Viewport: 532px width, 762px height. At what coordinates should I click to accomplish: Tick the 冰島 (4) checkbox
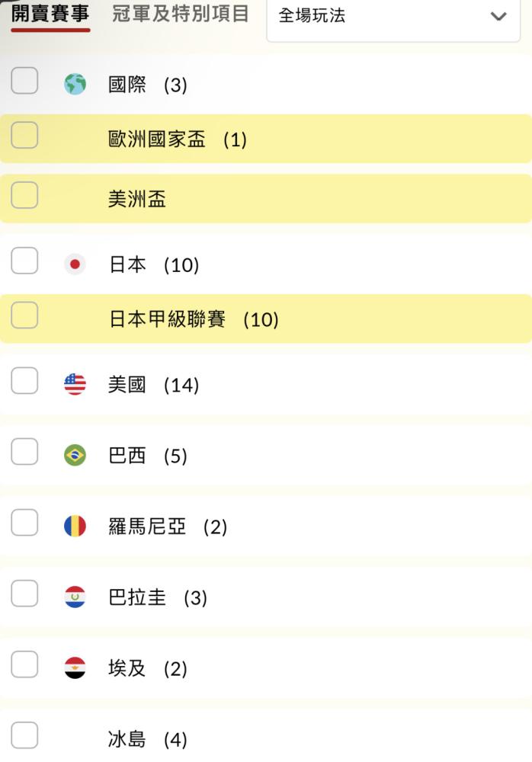(x=24, y=735)
